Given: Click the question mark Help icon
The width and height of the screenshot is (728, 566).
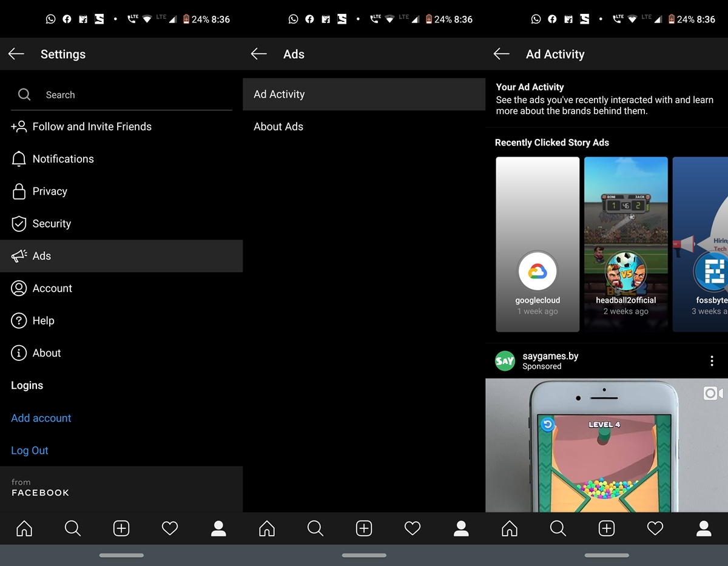Looking at the screenshot, I should pos(19,320).
